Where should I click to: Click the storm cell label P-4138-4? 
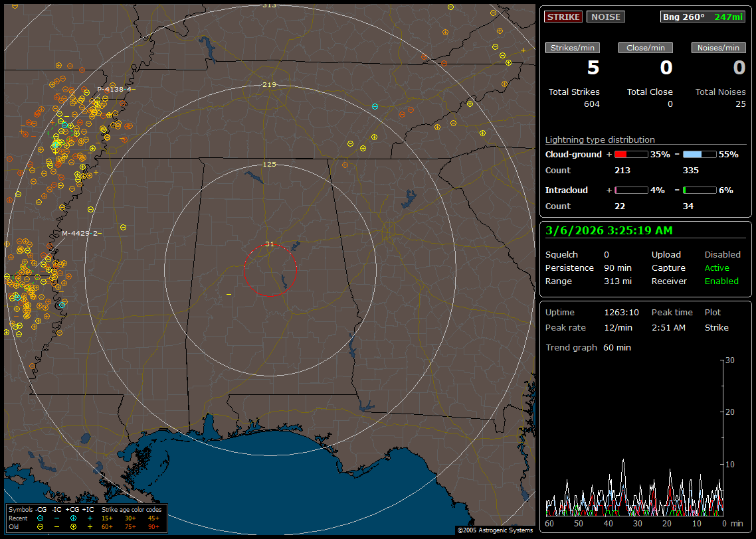(x=116, y=89)
